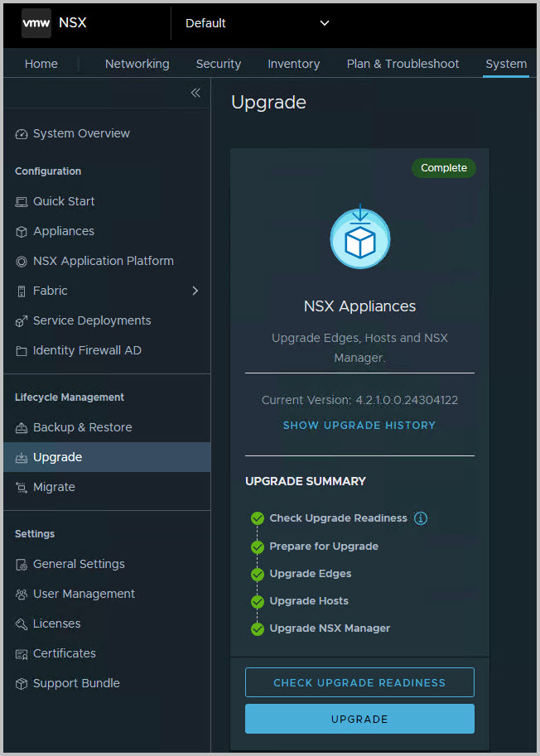Click the General Settings icon
The width and height of the screenshot is (540, 756).
[x=22, y=565]
